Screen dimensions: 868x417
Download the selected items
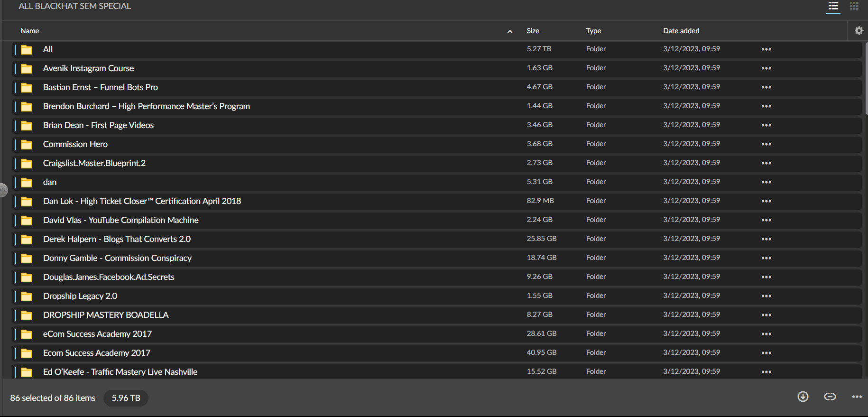coord(803,397)
